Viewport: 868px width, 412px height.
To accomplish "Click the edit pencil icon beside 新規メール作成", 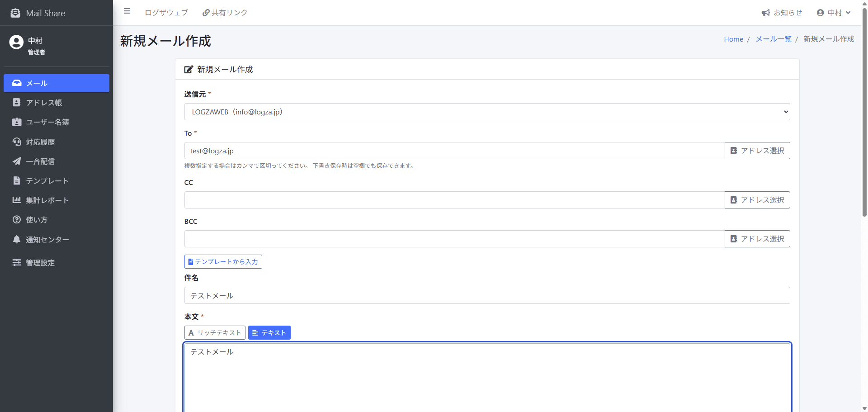I will click(189, 70).
